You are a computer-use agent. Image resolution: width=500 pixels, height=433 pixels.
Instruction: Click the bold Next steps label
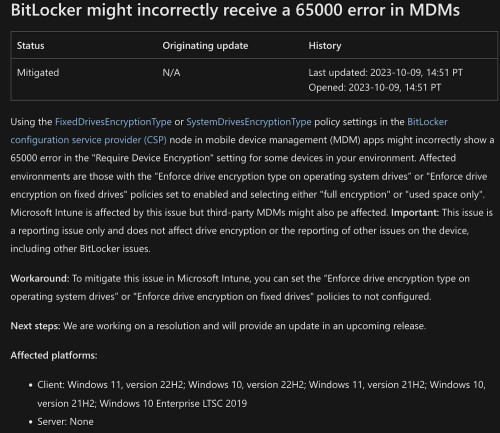pos(35,326)
